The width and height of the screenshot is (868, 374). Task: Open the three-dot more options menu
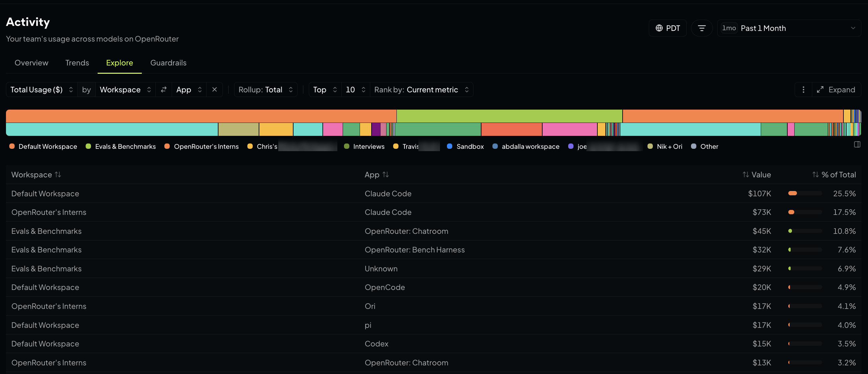[803, 90]
